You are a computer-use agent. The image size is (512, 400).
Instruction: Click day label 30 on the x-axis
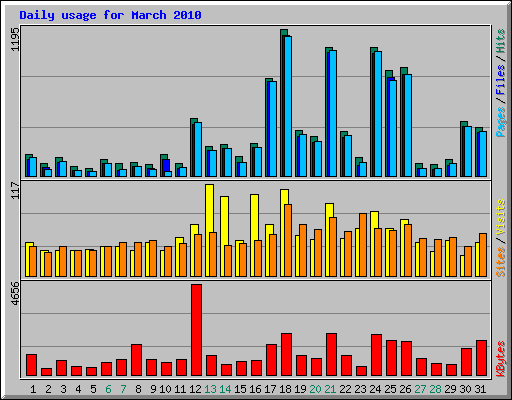pyautogui.click(x=465, y=389)
